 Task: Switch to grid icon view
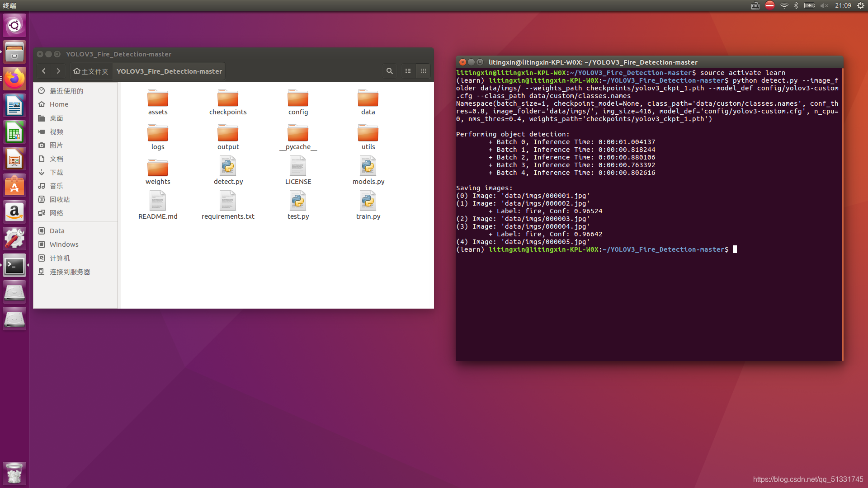pyautogui.click(x=424, y=71)
